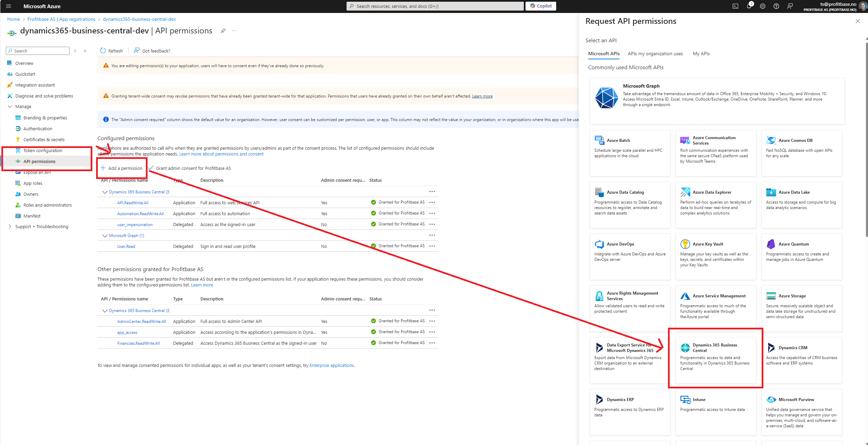This screenshot has width=868, height=445.
Task: Open Financials.ReadWrite.All permission link
Action: [138, 343]
